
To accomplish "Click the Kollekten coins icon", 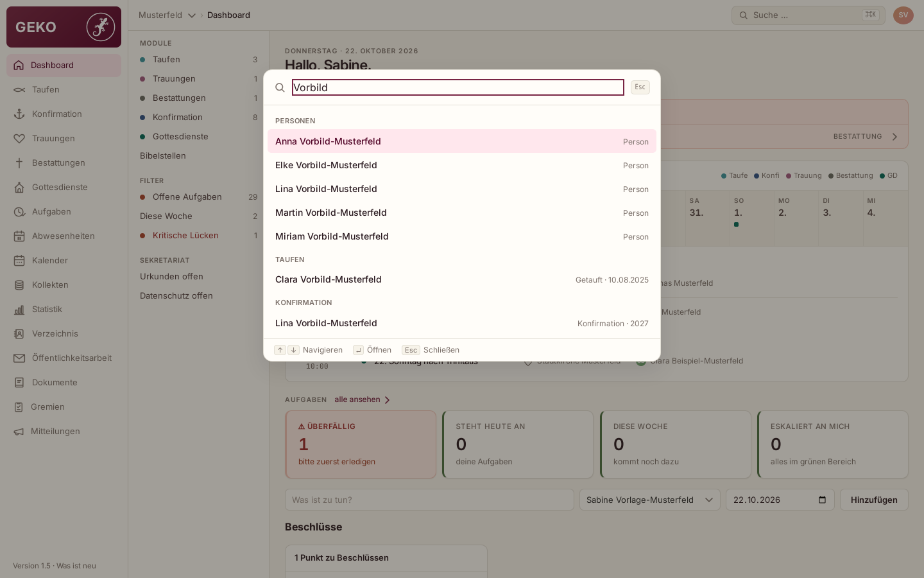I will 19,285.
